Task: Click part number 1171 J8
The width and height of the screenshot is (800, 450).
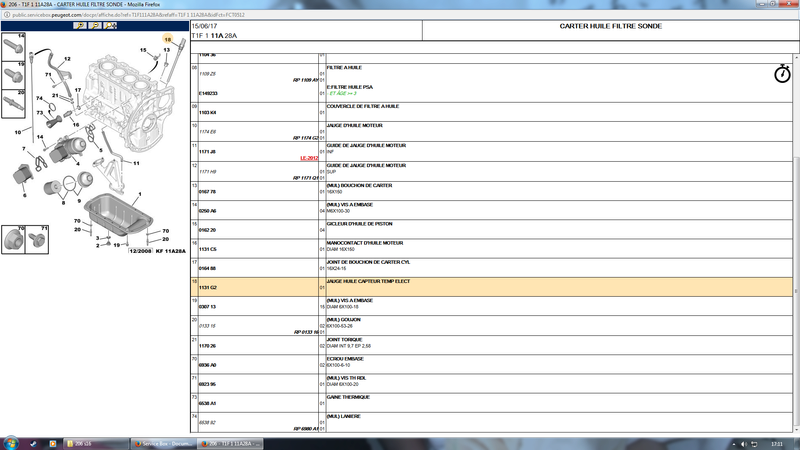Action: tap(207, 152)
